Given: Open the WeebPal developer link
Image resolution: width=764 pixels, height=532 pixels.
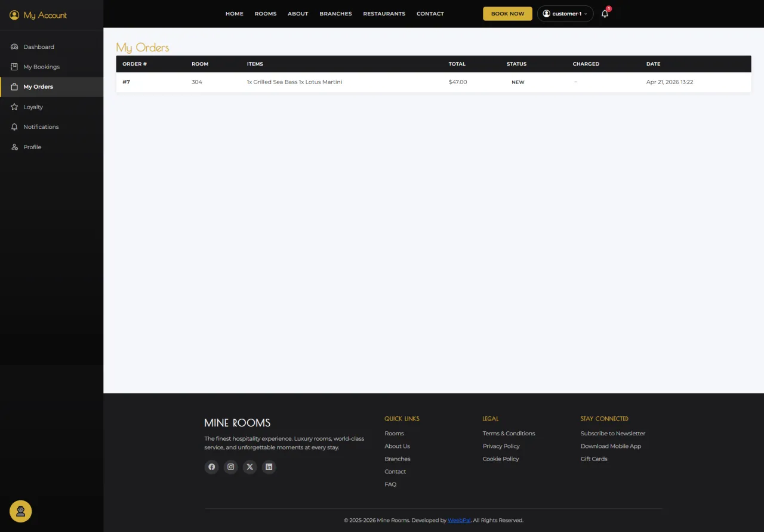Looking at the screenshot, I should pos(459,521).
